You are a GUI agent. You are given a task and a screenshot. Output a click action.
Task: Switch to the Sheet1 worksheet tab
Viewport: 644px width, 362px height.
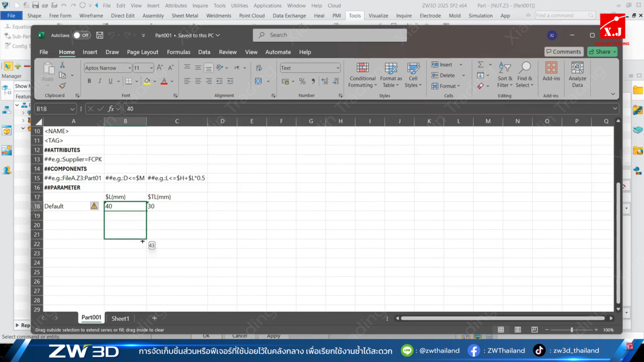pyautogui.click(x=120, y=318)
